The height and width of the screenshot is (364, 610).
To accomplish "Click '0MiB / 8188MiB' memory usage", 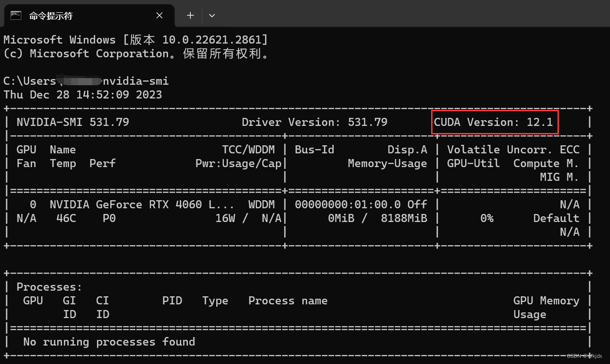I will click(x=377, y=218).
